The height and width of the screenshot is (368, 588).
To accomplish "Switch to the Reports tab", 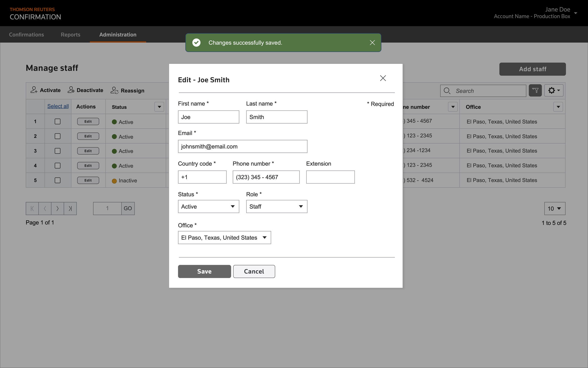I will tap(70, 35).
